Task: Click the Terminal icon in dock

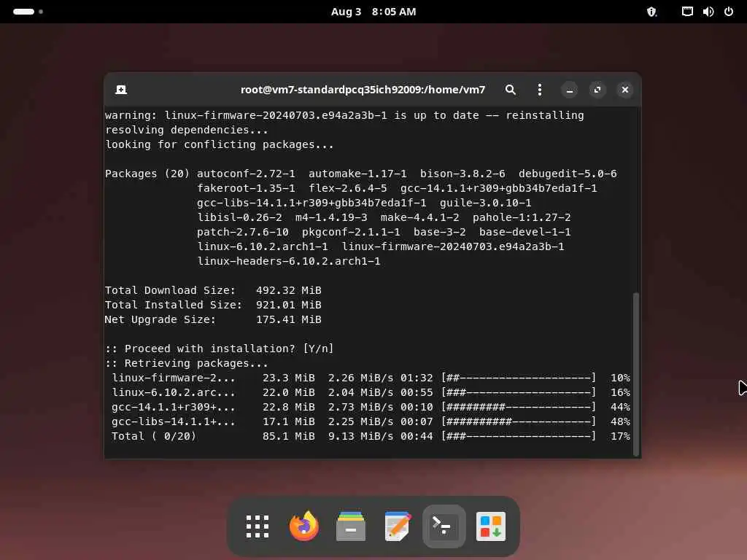Action: pos(444,526)
